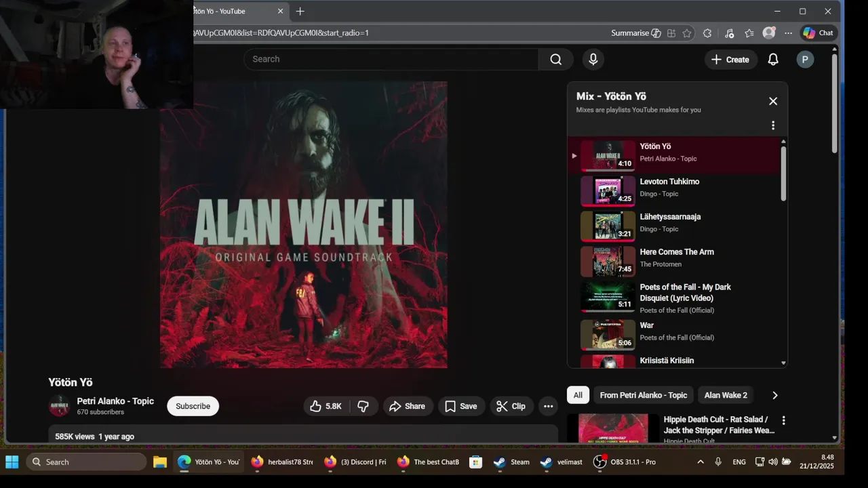Image resolution: width=868 pixels, height=488 pixels.
Task: Select currently playing Yötön Yö playlist item
Action: tap(674, 155)
